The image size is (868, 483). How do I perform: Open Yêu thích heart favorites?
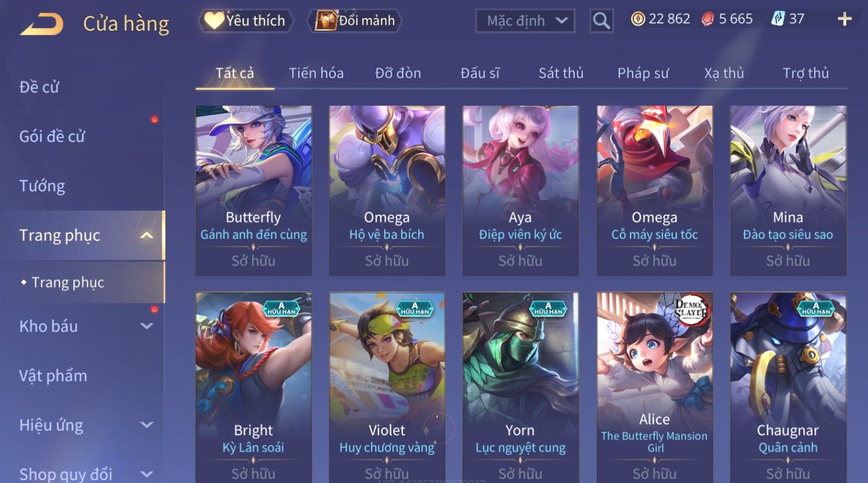click(x=214, y=21)
